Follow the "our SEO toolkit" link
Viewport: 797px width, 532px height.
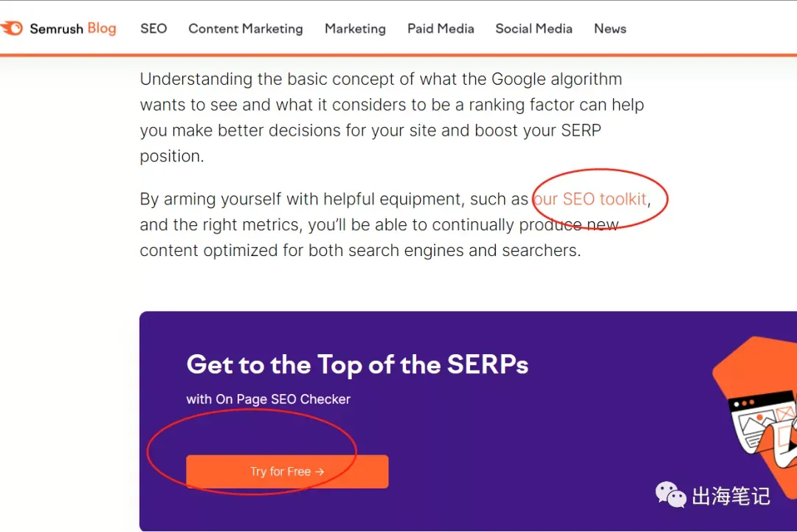590,199
